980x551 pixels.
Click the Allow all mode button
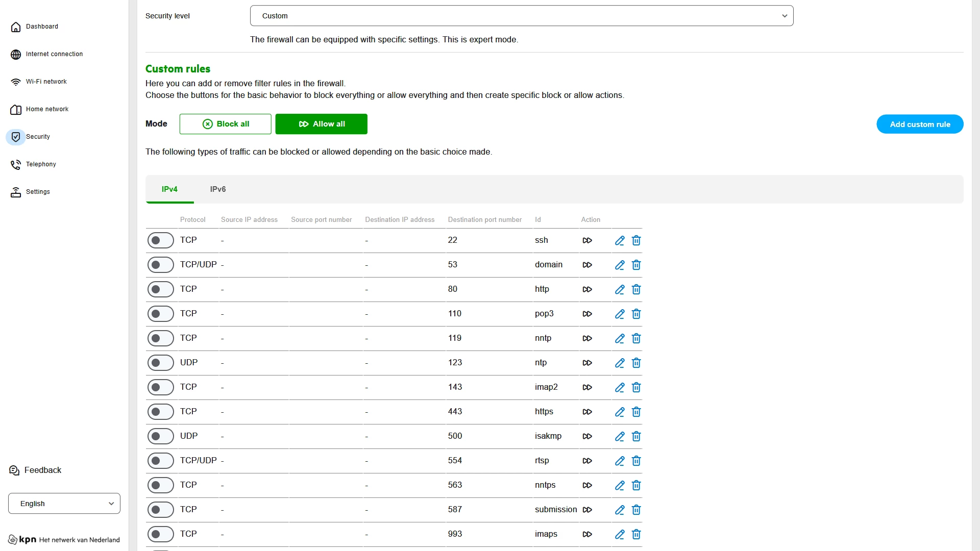point(321,124)
